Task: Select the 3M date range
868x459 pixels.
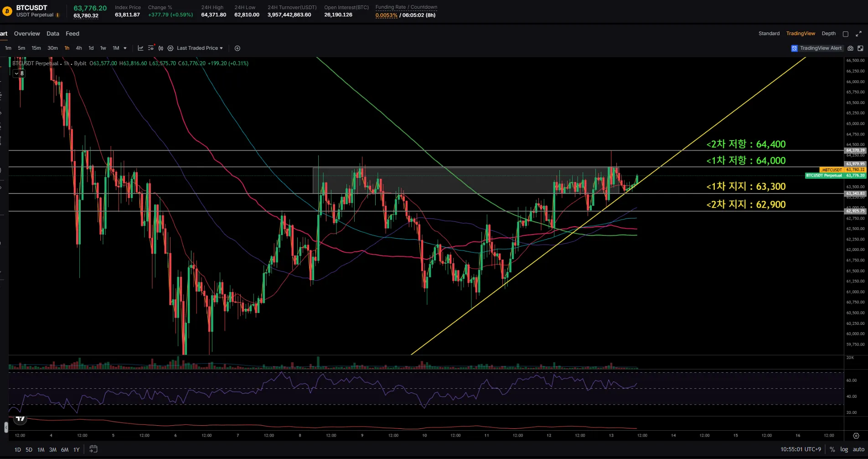Action: [x=53, y=449]
